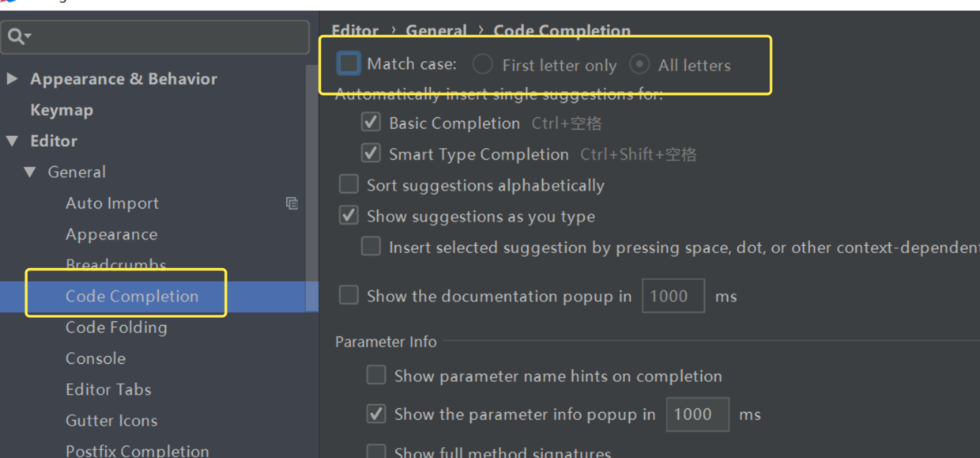Click the settings search text field

tap(156, 37)
